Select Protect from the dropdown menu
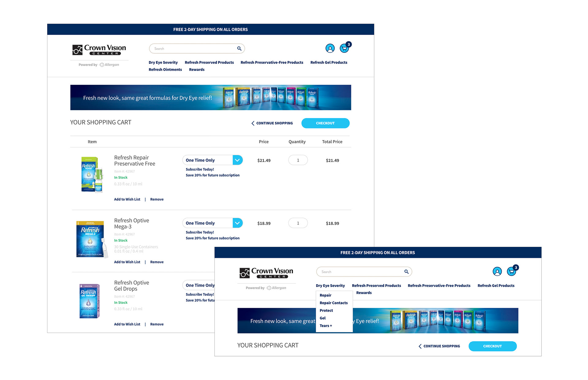The width and height of the screenshot is (588, 380). pyautogui.click(x=326, y=311)
